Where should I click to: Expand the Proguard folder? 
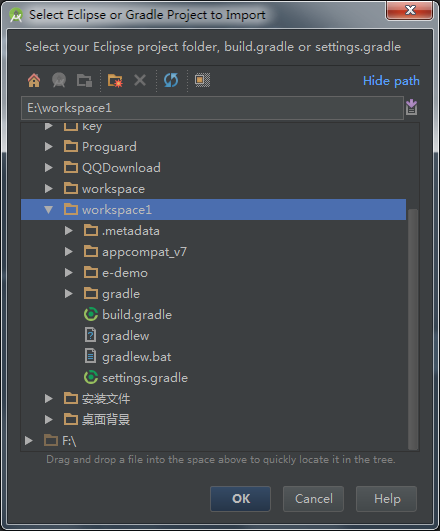click(x=49, y=147)
